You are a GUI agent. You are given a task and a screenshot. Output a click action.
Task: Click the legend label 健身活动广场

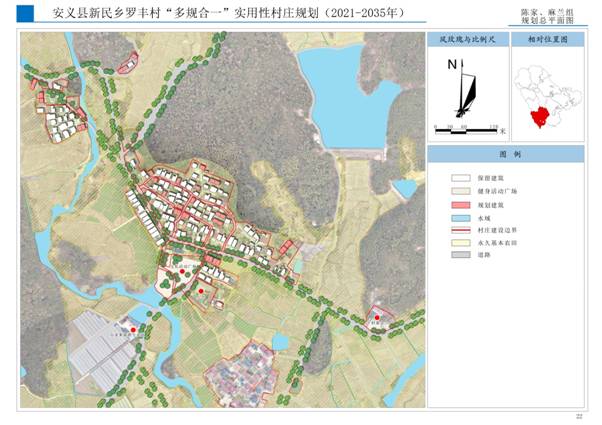[497, 191]
